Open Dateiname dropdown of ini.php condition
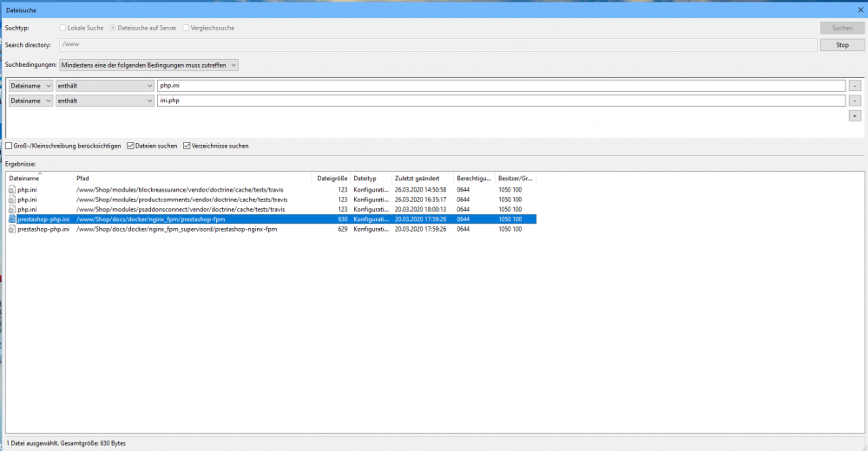Screen dimensions: 868x451 (31, 101)
